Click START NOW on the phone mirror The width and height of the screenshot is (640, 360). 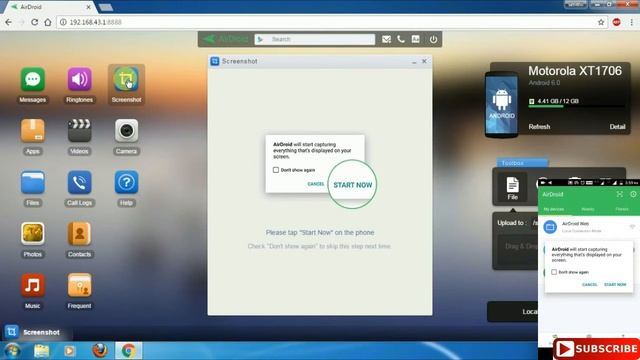(x=615, y=284)
